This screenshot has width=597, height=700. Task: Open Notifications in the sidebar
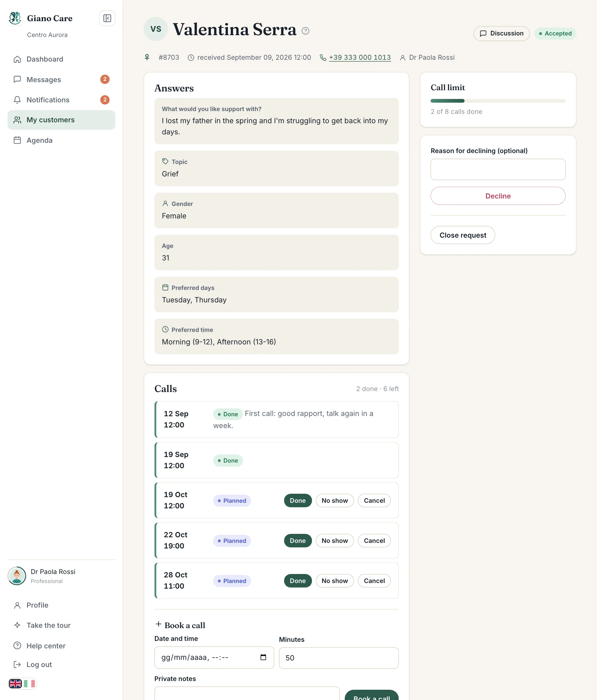61,100
